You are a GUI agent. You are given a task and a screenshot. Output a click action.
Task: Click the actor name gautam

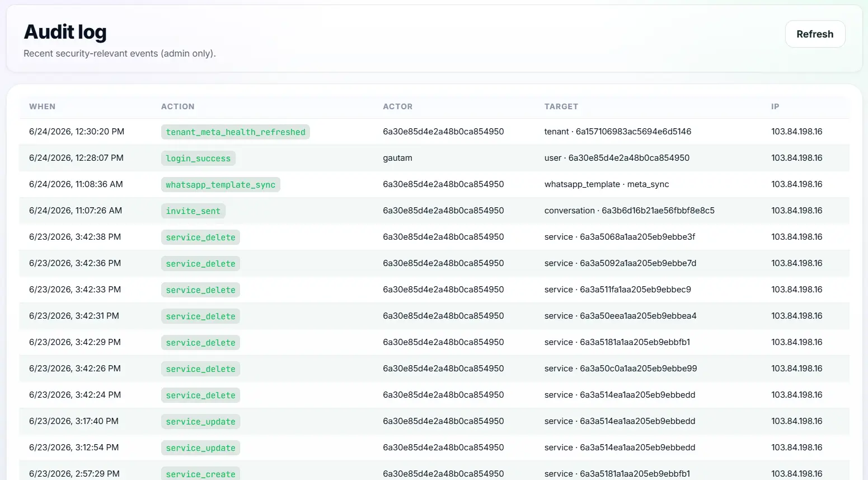coord(397,158)
